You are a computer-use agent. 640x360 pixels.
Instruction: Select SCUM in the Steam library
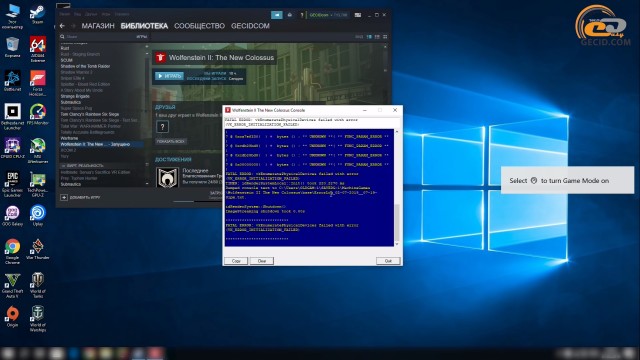(67, 60)
